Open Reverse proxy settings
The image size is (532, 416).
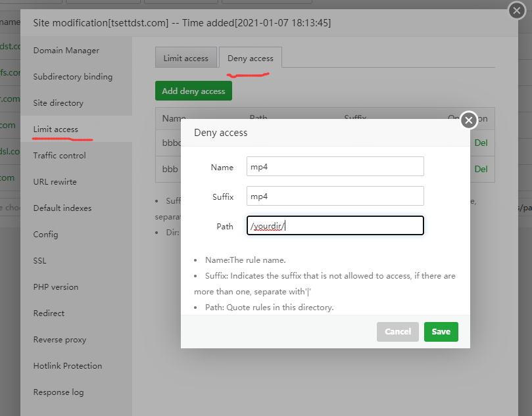pos(60,339)
